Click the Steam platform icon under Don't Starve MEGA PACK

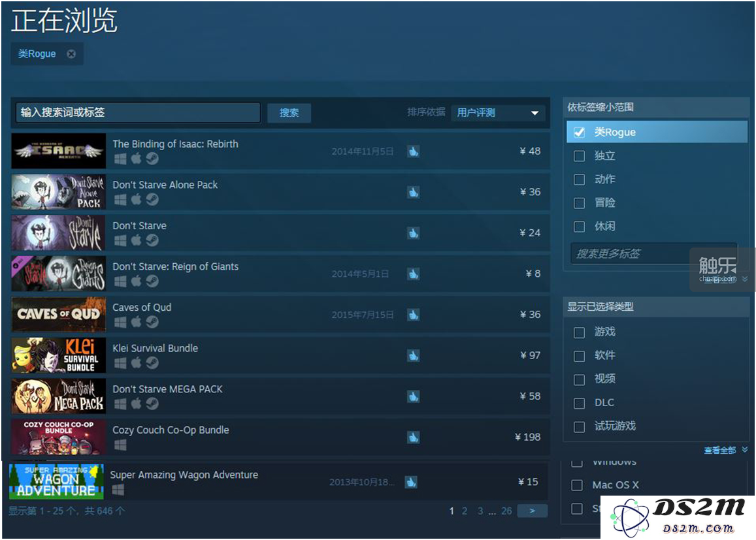[152, 404]
